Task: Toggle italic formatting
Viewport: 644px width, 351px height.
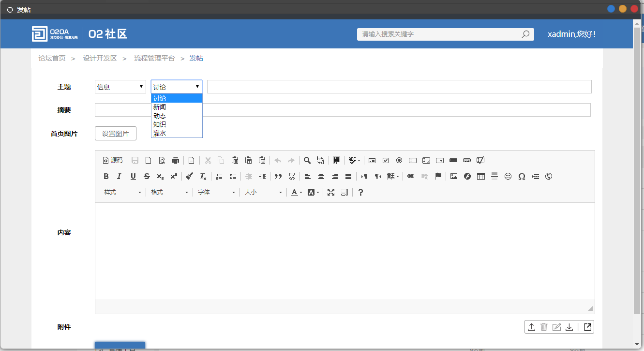Action: coord(120,176)
